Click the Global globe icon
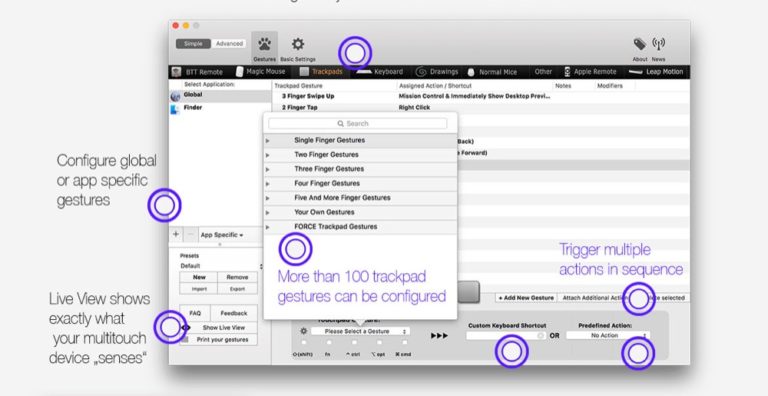Viewport: 768px width, 396px height. 175,96
